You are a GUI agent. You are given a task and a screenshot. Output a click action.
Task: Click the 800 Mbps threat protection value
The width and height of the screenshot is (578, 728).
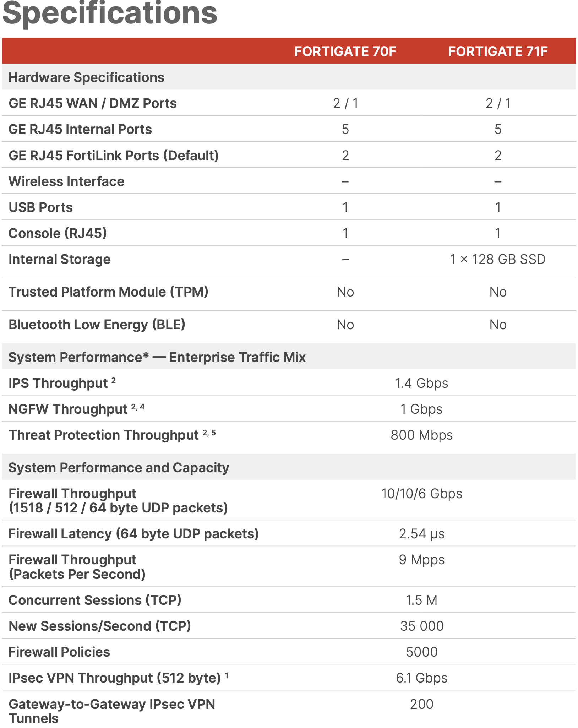pos(421,435)
